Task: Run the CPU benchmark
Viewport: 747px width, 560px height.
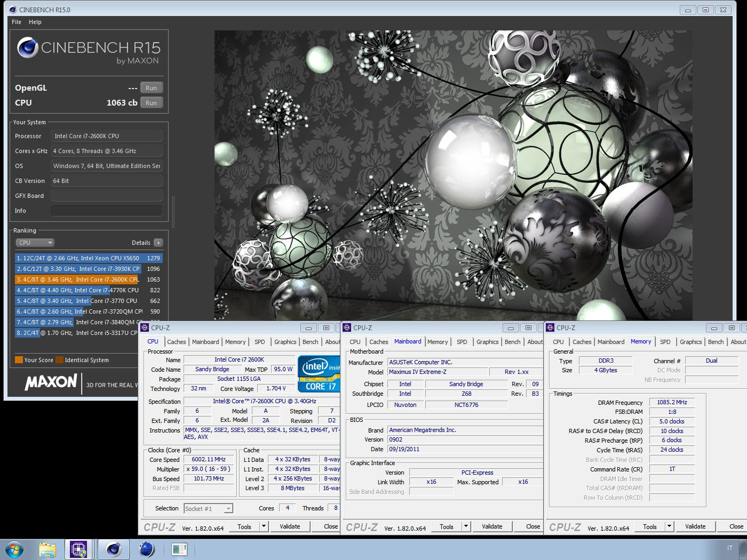Action: click(152, 103)
